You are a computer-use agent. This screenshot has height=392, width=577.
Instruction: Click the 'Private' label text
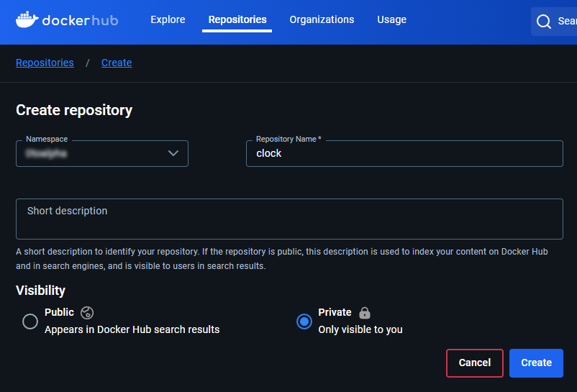point(335,312)
